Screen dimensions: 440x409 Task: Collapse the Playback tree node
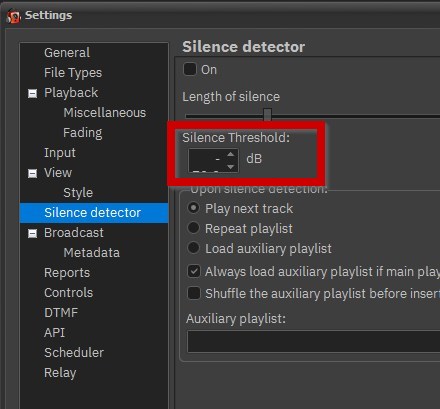click(x=32, y=93)
